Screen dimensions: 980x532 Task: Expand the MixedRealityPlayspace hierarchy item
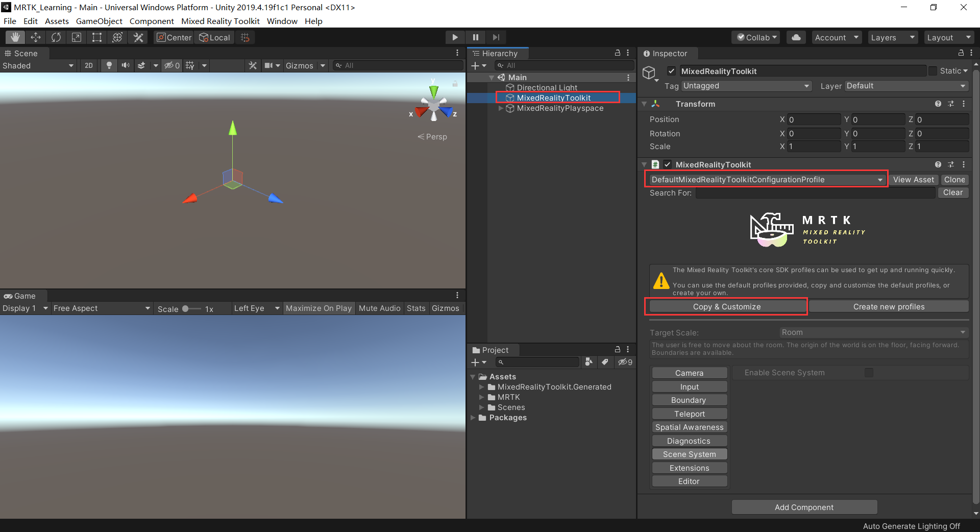point(501,108)
